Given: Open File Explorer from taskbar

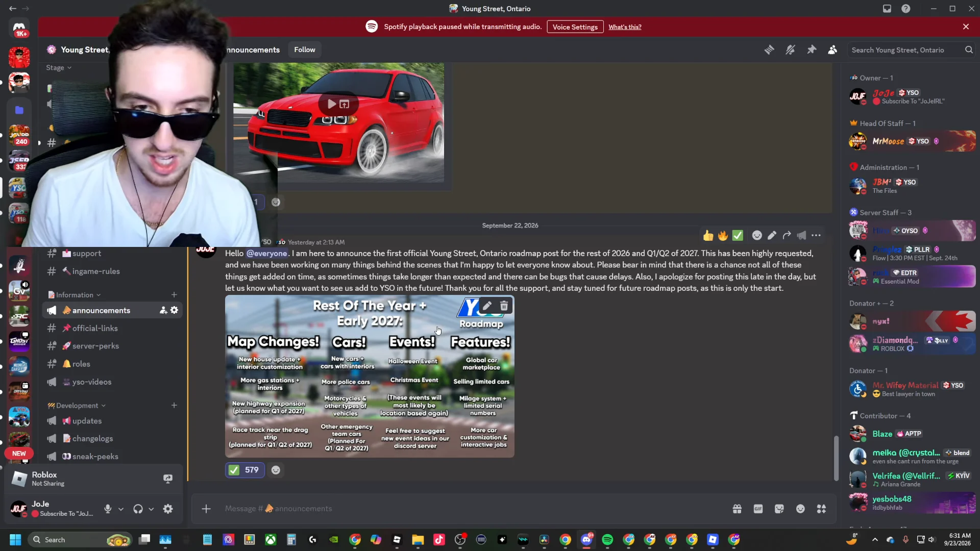Looking at the screenshot, I should [418, 540].
